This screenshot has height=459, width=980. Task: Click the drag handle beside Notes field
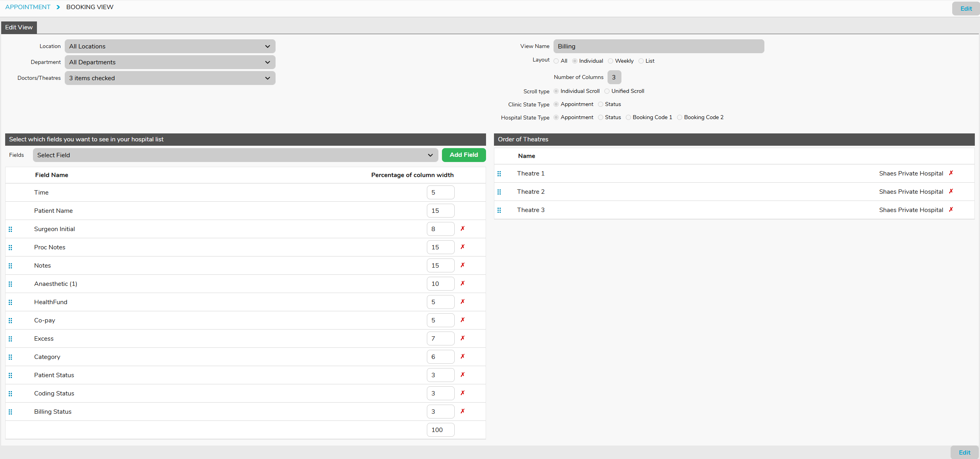coord(10,266)
